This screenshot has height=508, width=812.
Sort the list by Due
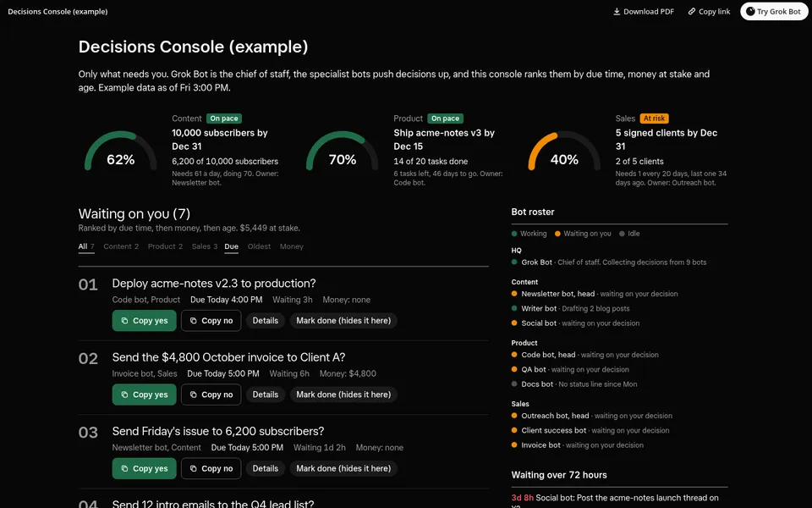click(x=232, y=246)
